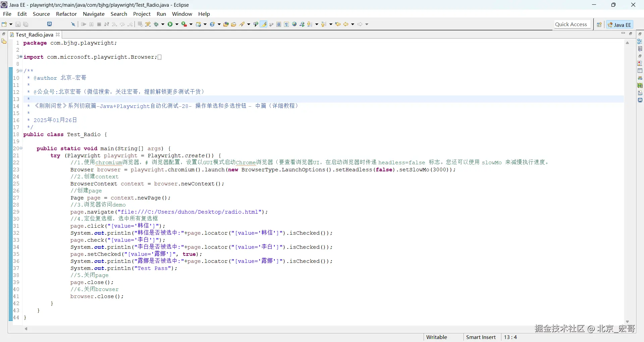Click the Open Task folder icon
The width and height of the screenshot is (644, 342).
point(234,24)
